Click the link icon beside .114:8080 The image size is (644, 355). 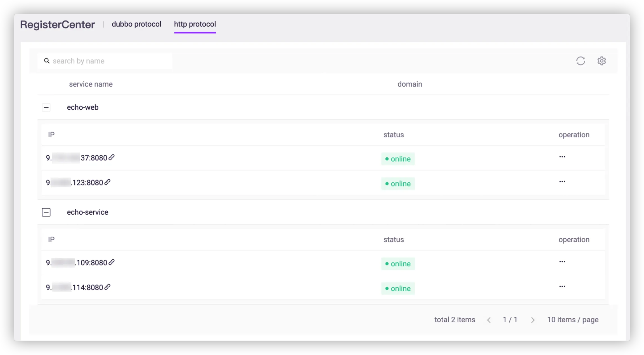pyautogui.click(x=107, y=287)
